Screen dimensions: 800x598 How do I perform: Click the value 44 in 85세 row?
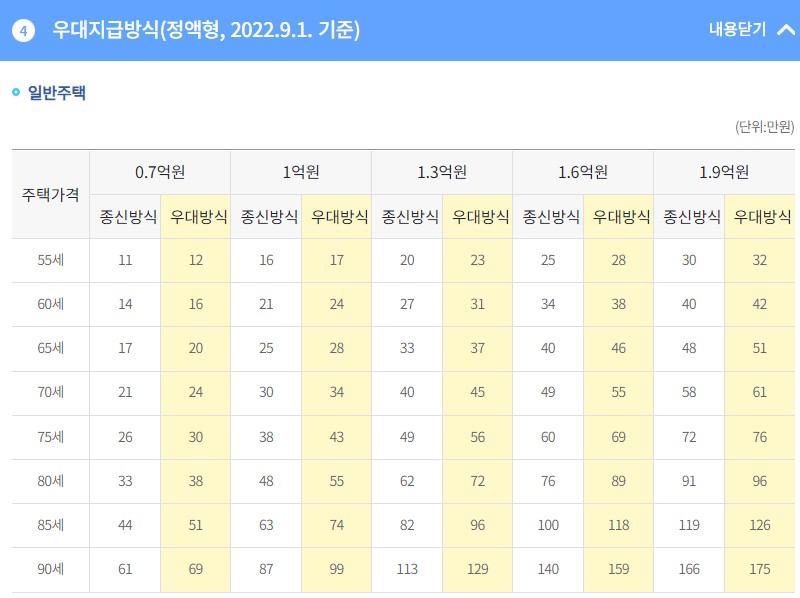pyautogui.click(x=125, y=525)
